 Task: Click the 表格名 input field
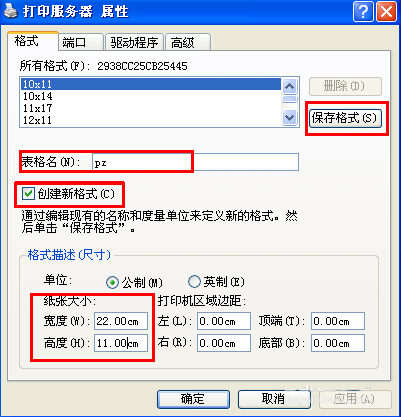195,163
